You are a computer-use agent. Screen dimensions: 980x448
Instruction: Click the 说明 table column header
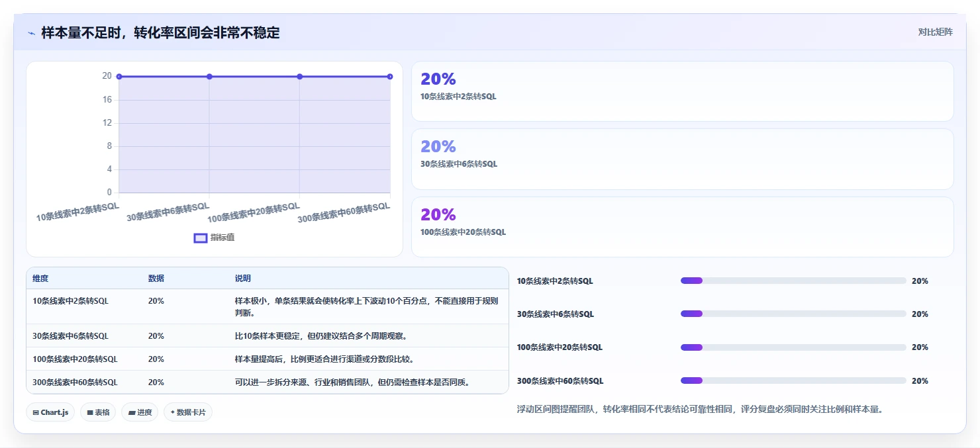[x=243, y=279]
